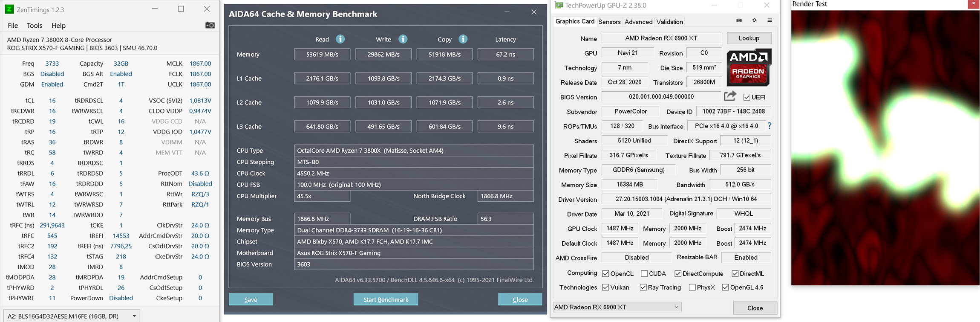Toggle the Vulkan checkbox

pos(605,287)
